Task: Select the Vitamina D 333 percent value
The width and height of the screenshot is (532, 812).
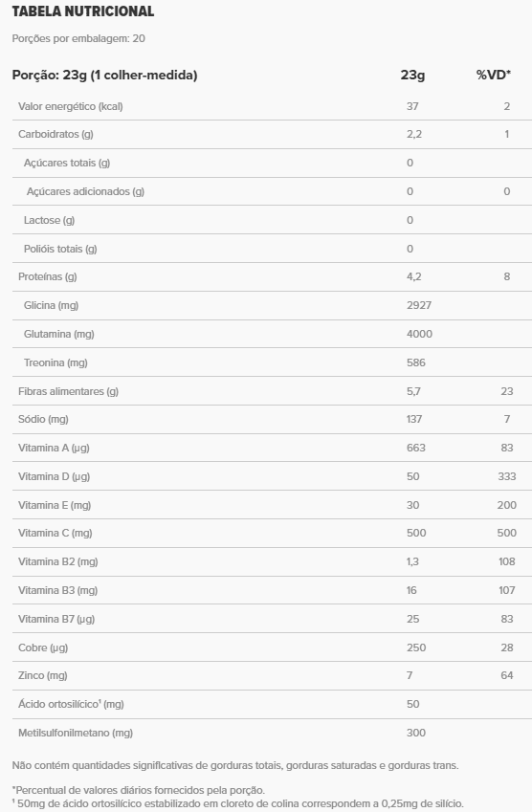Action: coord(506,476)
